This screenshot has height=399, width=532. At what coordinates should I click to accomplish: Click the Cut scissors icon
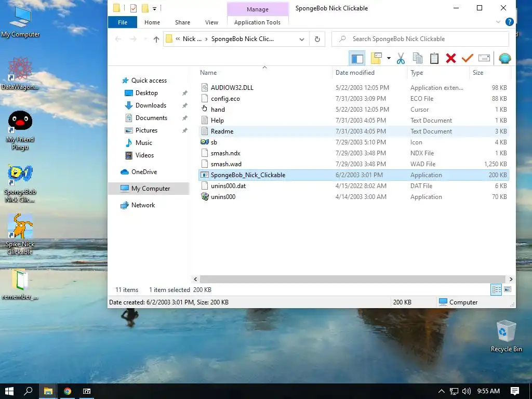click(x=401, y=58)
